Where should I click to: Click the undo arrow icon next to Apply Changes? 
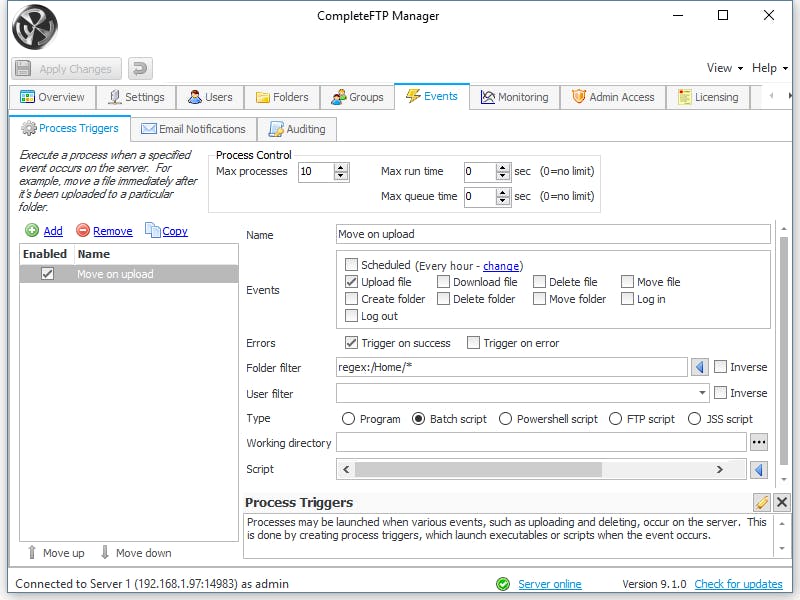[140, 69]
